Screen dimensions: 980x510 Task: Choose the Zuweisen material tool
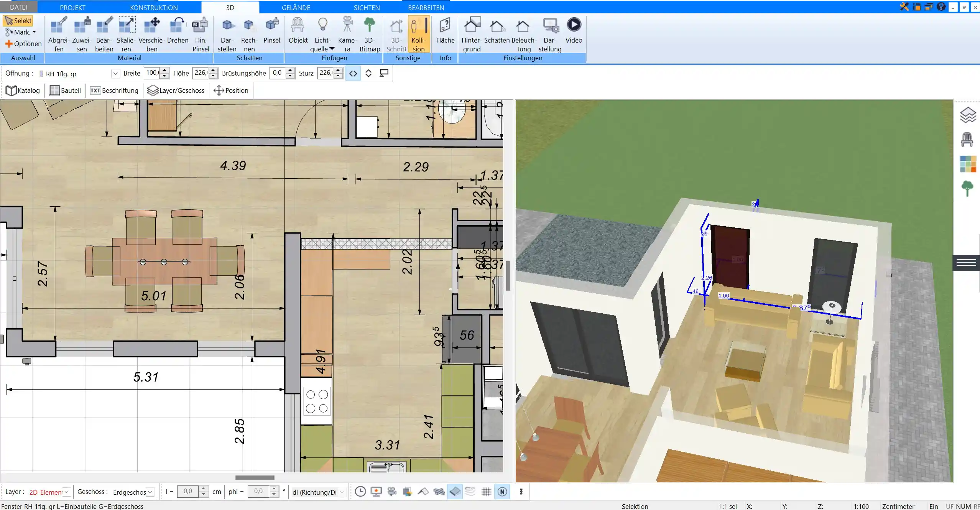coord(82,34)
